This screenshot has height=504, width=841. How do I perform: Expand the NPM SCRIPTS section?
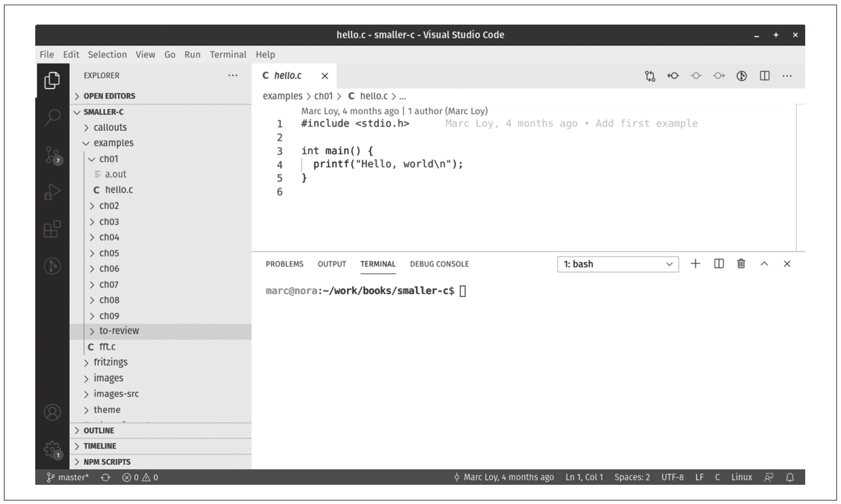click(x=160, y=462)
